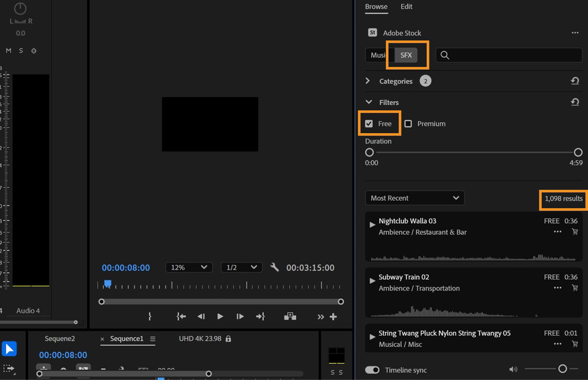Click the Lift button in the monitor
This screenshot has height=380, width=588.
[290, 316]
